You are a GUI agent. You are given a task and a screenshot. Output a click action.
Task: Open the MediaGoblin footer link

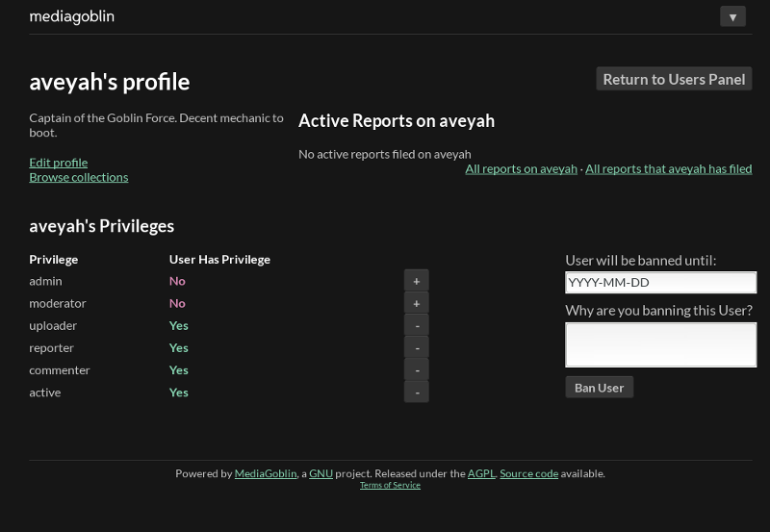click(266, 473)
